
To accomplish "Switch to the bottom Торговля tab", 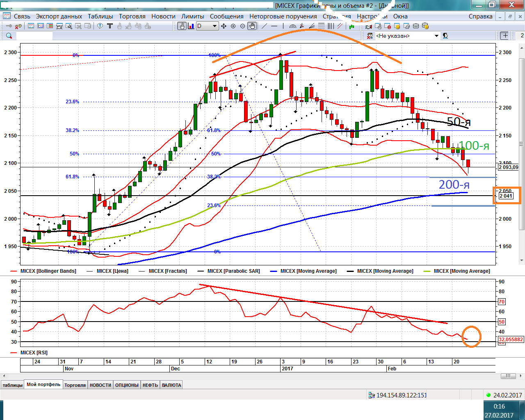I will (x=75, y=385).
